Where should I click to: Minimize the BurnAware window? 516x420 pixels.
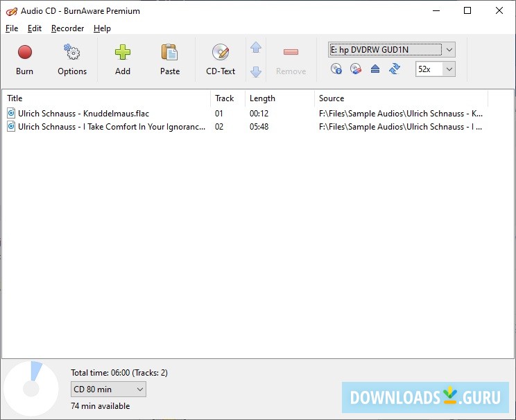click(x=436, y=11)
